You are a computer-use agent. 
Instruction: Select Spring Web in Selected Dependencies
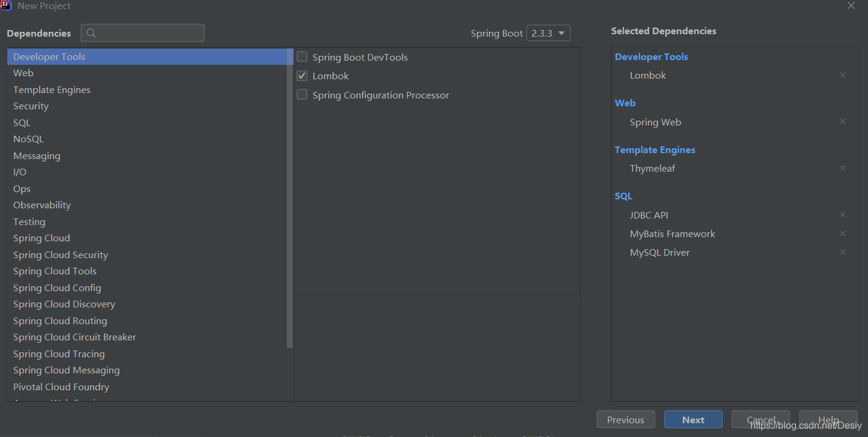pyautogui.click(x=655, y=122)
